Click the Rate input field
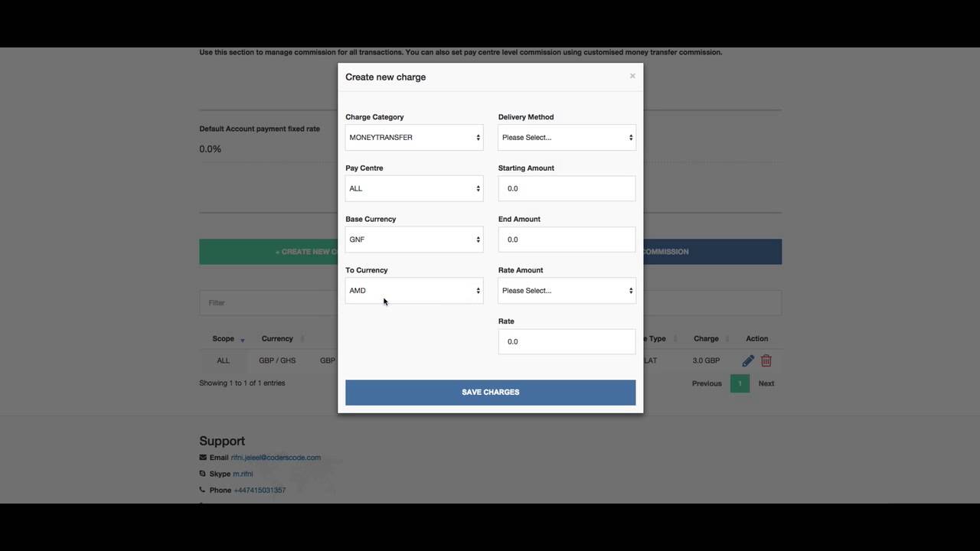The image size is (980, 551). 567,341
